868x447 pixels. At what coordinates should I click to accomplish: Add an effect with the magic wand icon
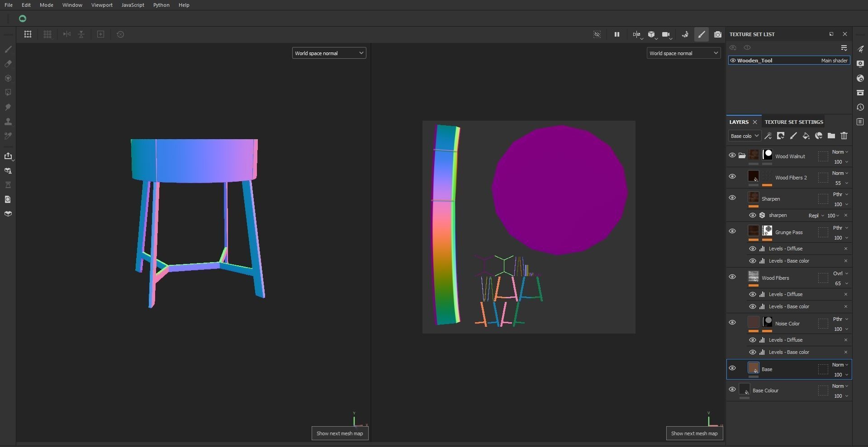(x=768, y=136)
